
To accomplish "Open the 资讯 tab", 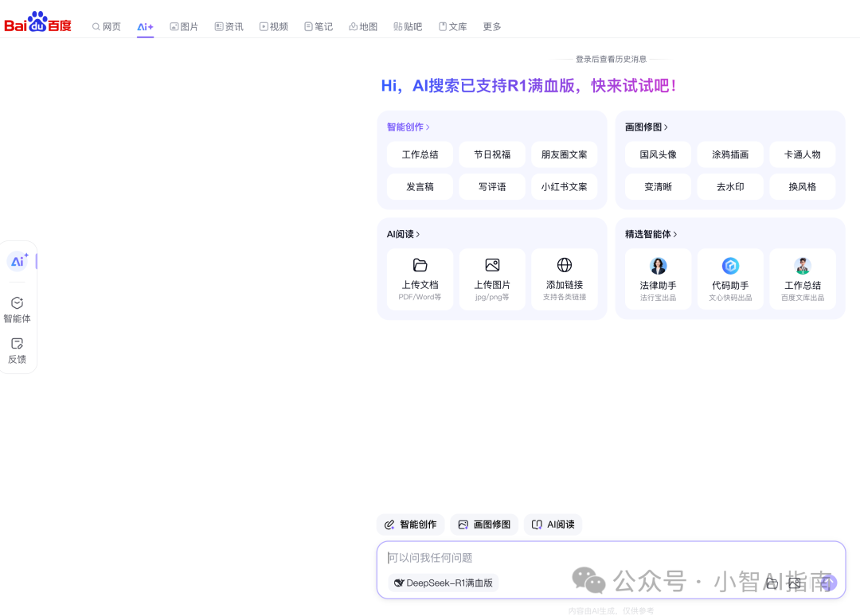I will (x=229, y=26).
